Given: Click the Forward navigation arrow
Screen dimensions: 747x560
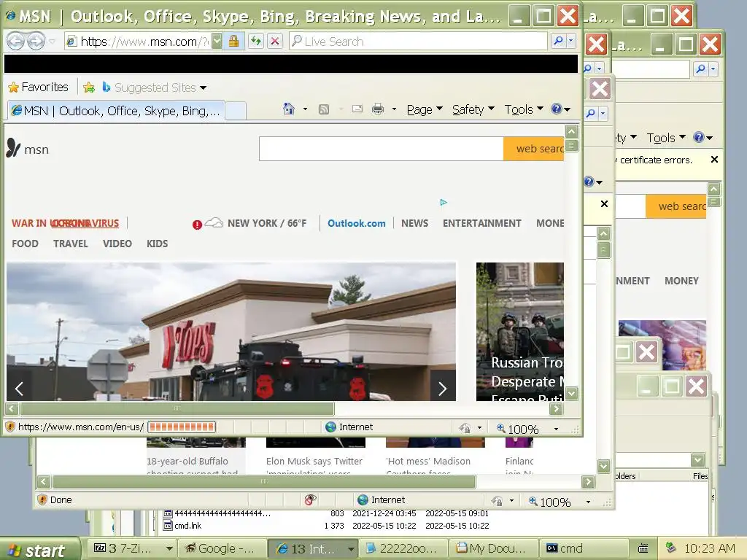Looking at the screenshot, I should click(x=36, y=42).
